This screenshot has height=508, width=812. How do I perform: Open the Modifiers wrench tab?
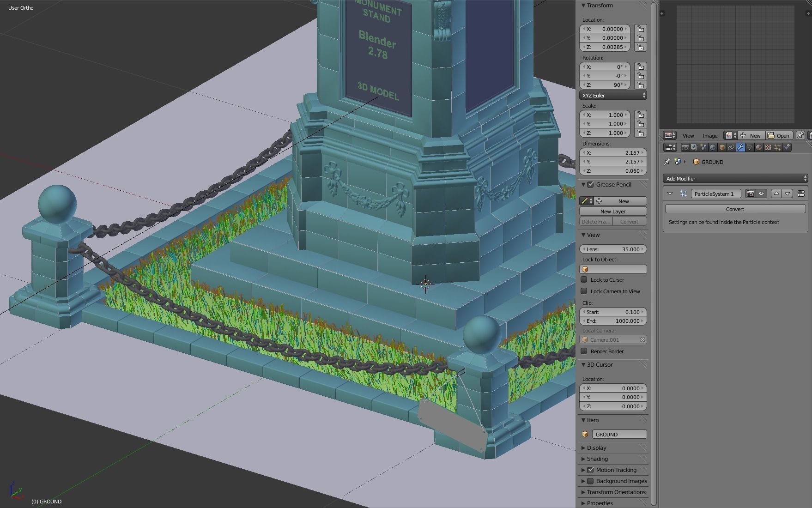click(740, 147)
